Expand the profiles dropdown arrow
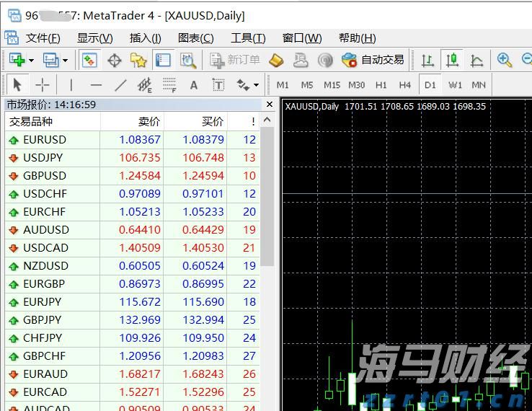This screenshot has height=411, width=532. tap(64, 60)
